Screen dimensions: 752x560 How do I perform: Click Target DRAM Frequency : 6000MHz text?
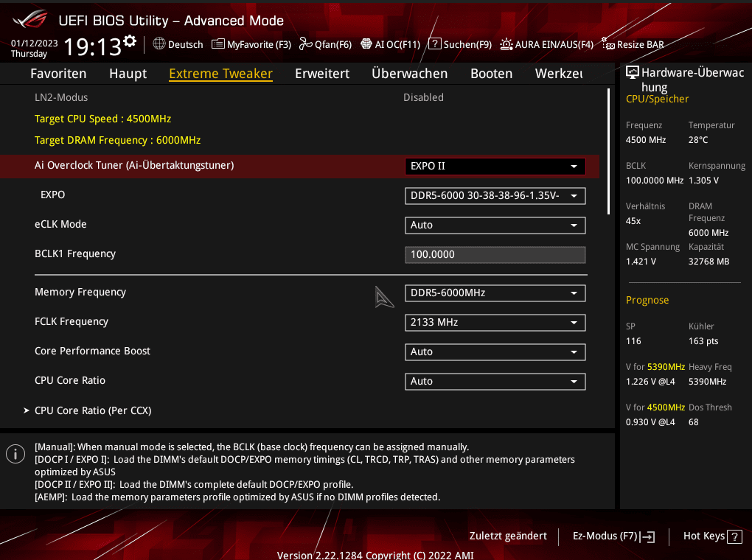click(117, 141)
